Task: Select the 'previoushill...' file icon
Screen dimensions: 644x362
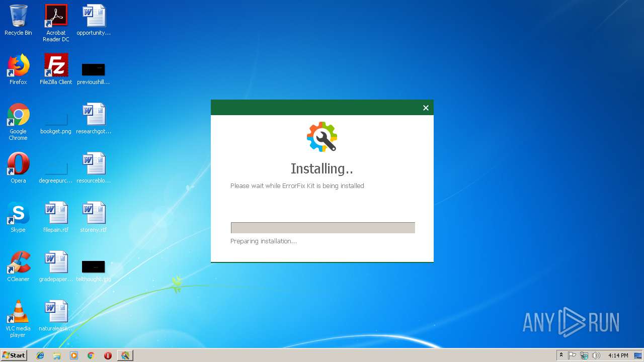Action: pos(94,73)
